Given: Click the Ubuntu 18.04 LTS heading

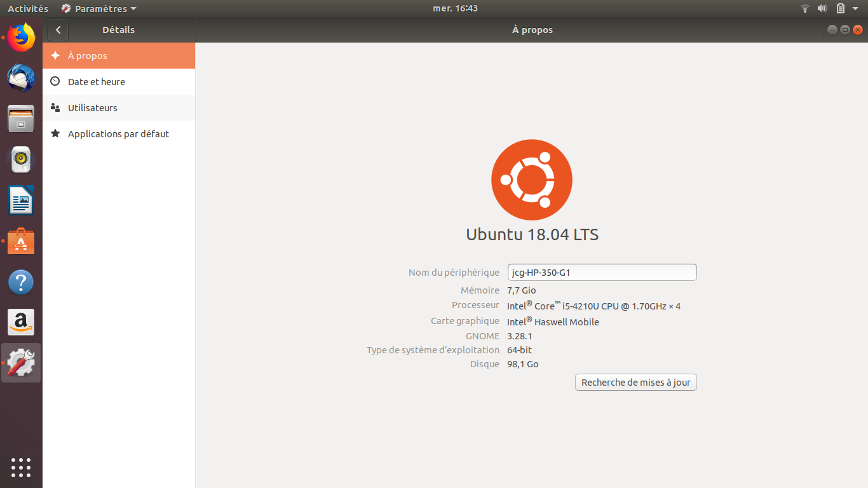Looking at the screenshot, I should coord(532,234).
